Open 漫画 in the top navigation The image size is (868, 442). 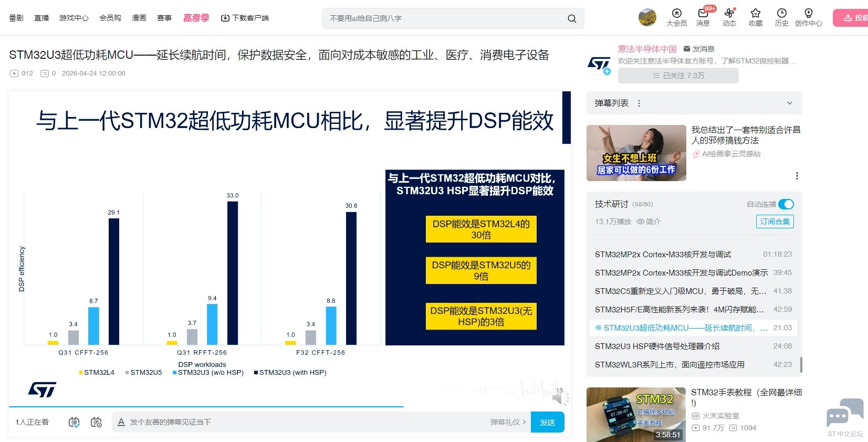(x=139, y=18)
